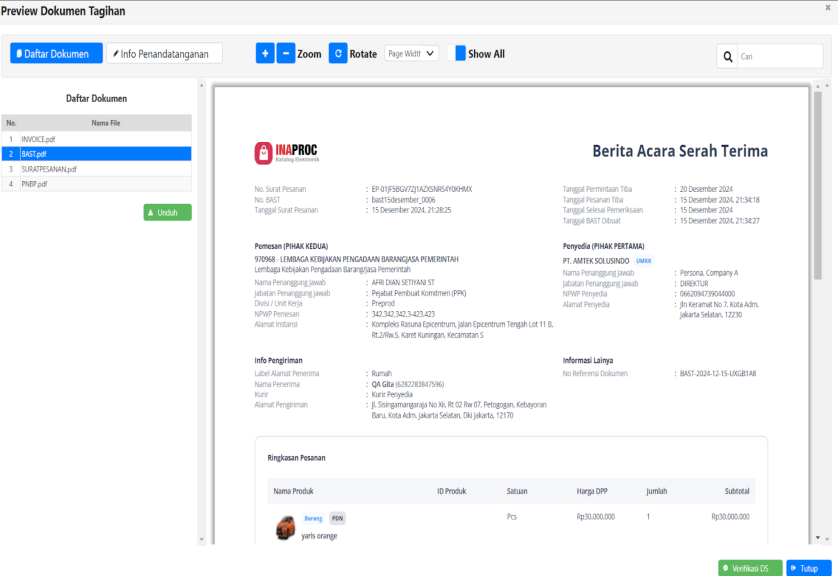838x576 pixels.
Task: Select INVOICE.pdf from document list
Action: pyautogui.click(x=38, y=139)
